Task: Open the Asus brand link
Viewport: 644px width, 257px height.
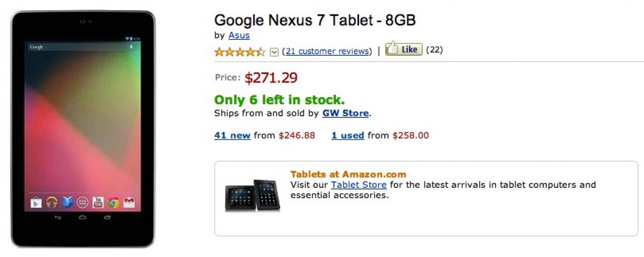Action: click(239, 36)
